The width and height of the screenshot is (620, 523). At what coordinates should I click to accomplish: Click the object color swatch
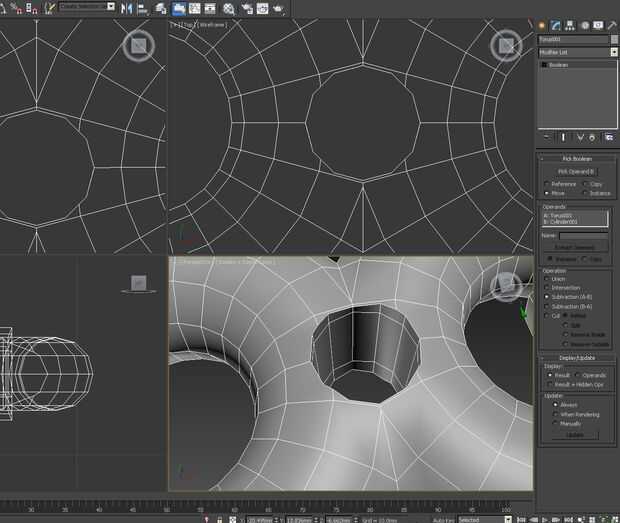point(612,39)
